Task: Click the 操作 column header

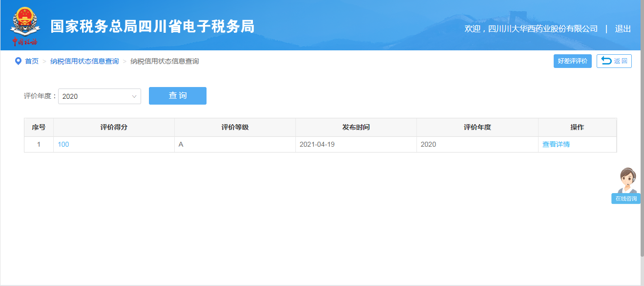Action: pyautogui.click(x=577, y=127)
